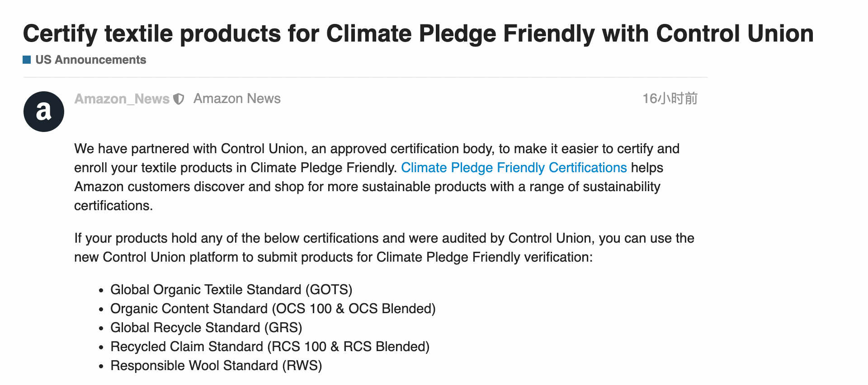The image size is (868, 385).
Task: Click the bullet point before Global Recycle Standard
Action: (101, 329)
